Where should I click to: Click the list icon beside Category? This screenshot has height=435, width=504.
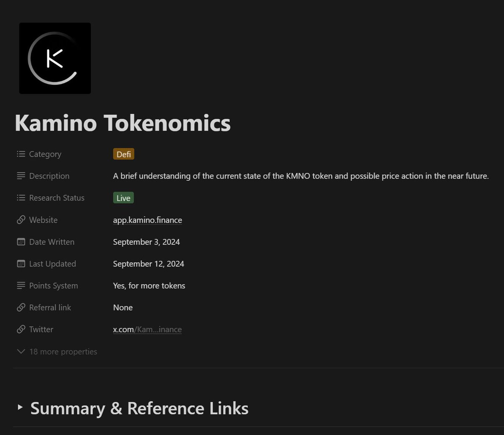[21, 154]
